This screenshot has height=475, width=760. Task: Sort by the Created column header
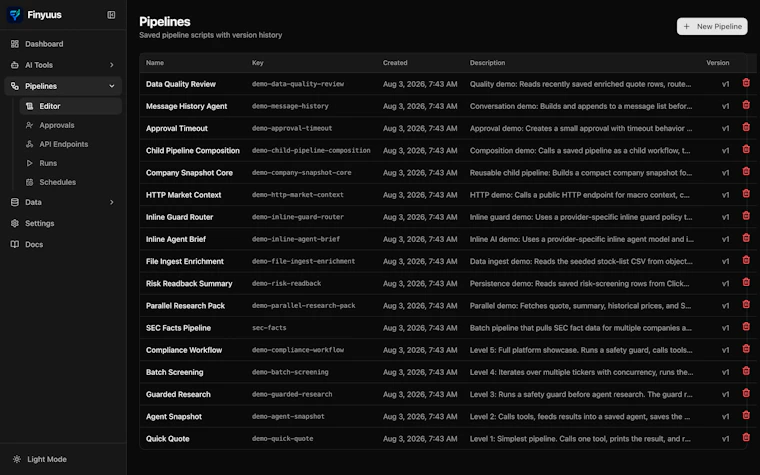point(395,63)
